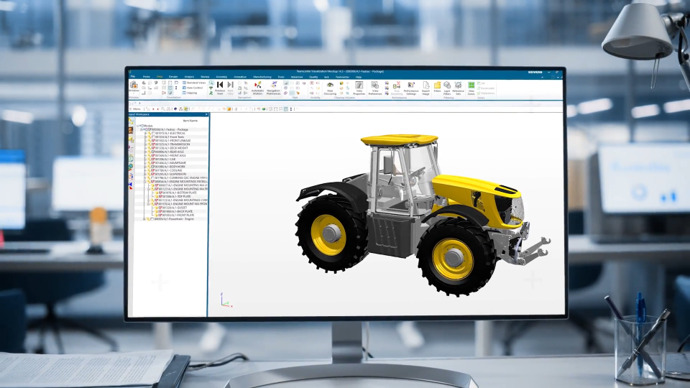Switch to the Manufacturing ribbon tab

click(x=262, y=77)
